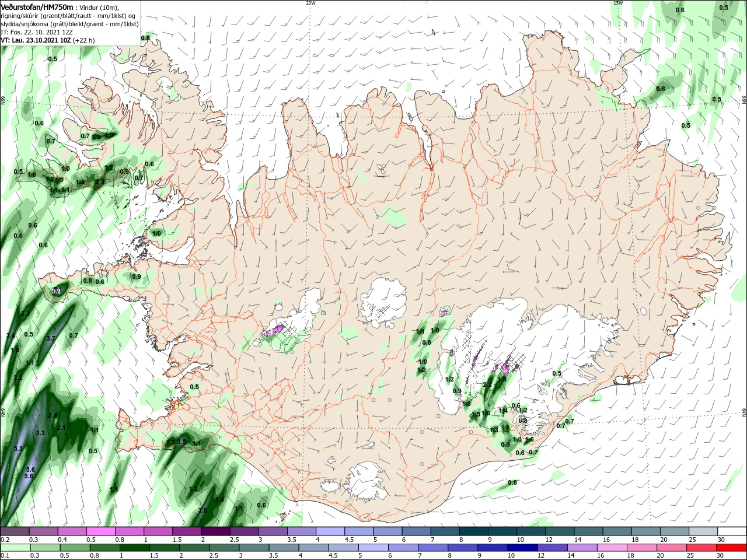Screen dimensions: 747x560
Task: Select the 7 mm blue rain swatch
Action: tap(433, 548)
